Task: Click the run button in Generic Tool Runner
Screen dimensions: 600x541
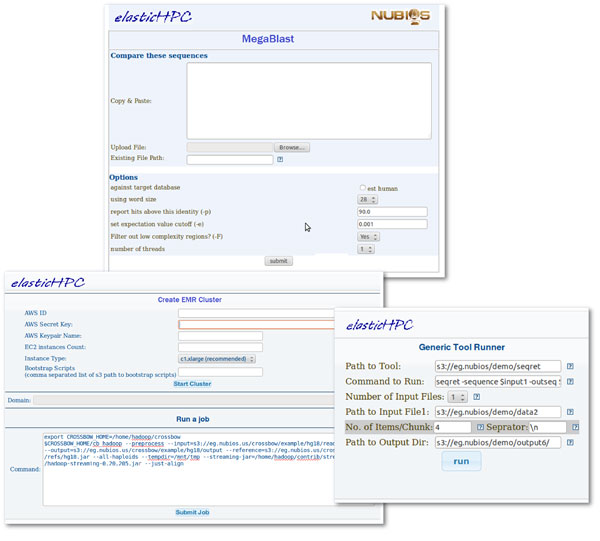Action: click(461, 461)
